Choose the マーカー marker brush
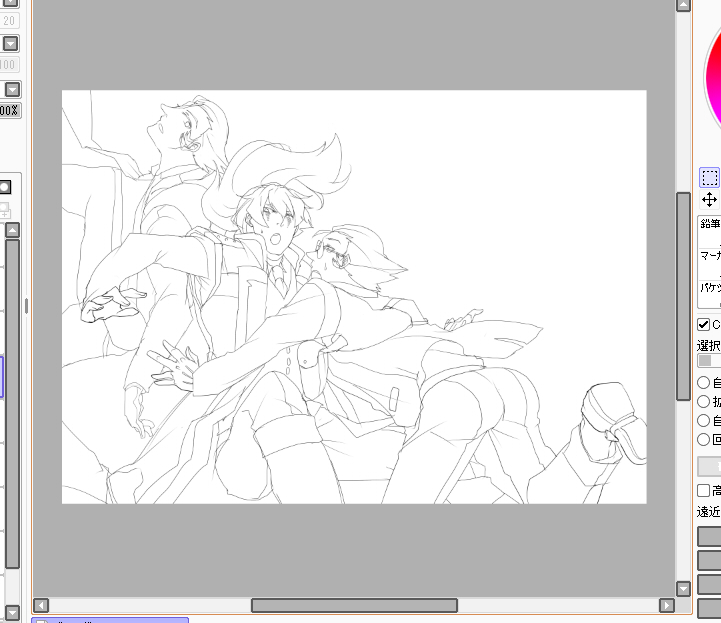Image resolution: width=721 pixels, height=623 pixels. 710,263
